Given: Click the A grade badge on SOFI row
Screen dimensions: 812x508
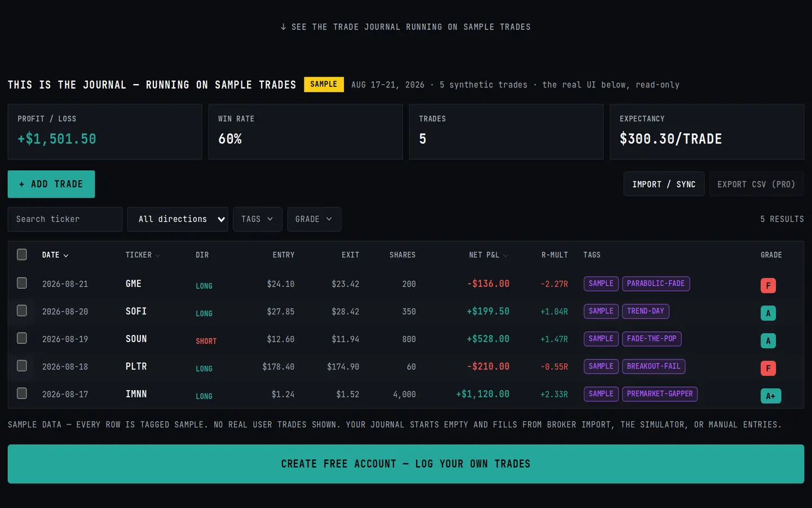Looking at the screenshot, I should coord(768,313).
